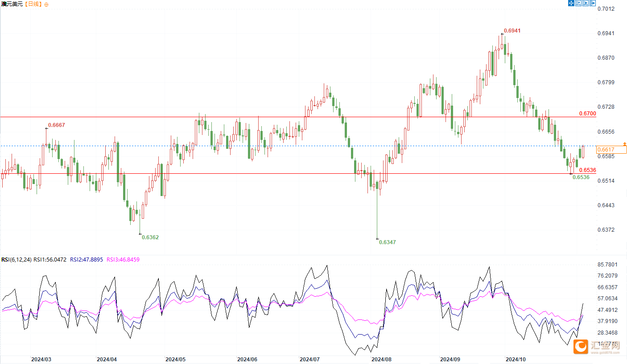Viewport: 627px width, 364px height.
Task: Select the RSI(6,12,24) indicator label
Action: [16, 260]
